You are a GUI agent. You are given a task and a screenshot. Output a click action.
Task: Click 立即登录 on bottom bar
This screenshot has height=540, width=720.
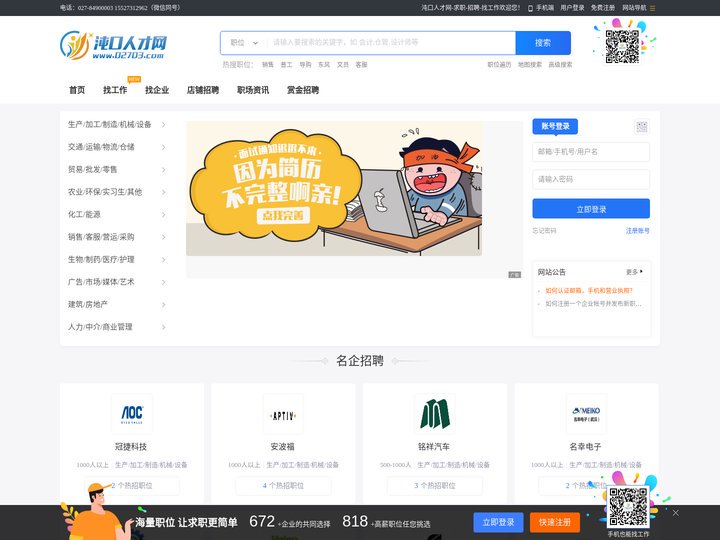[498, 522]
